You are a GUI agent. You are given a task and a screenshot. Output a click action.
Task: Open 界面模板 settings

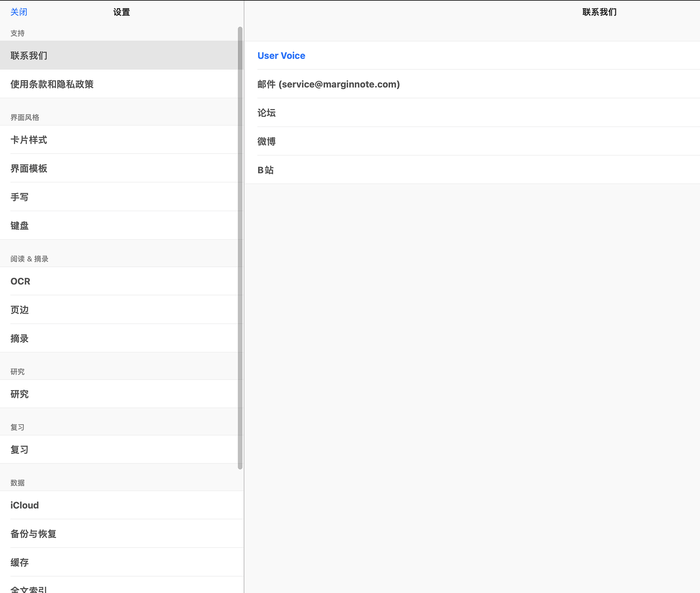coord(122,168)
